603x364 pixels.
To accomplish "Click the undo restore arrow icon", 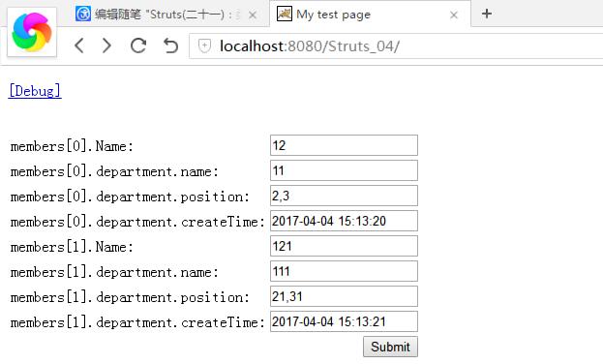I will click(170, 45).
